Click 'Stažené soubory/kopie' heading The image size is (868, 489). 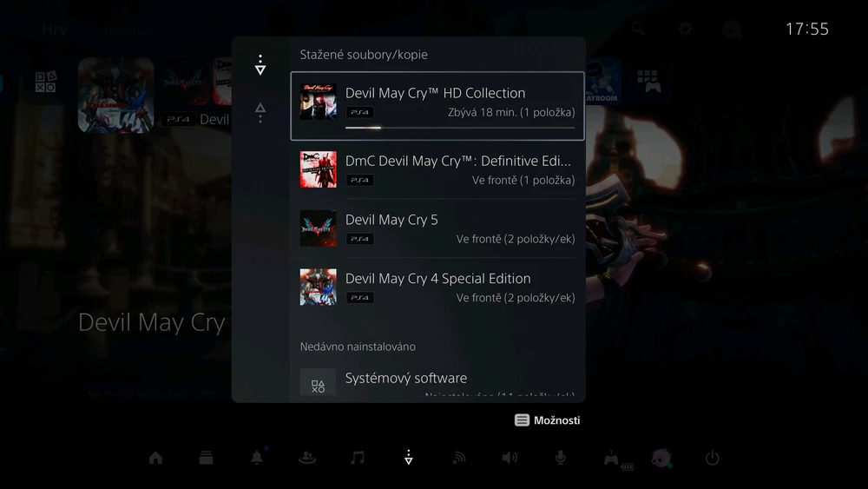(x=364, y=55)
